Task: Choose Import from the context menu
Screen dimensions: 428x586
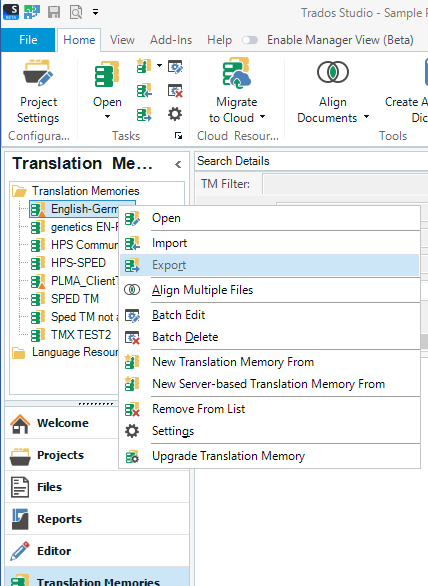Action: coord(270,243)
